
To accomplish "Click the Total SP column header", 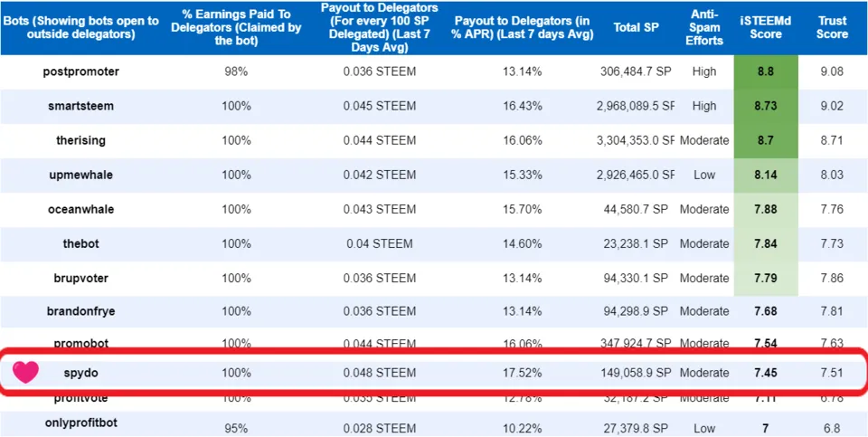I will click(x=636, y=27).
